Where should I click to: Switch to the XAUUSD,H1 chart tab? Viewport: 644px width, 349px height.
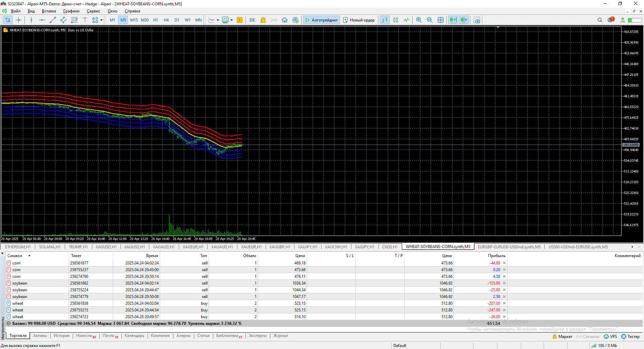tap(134, 247)
